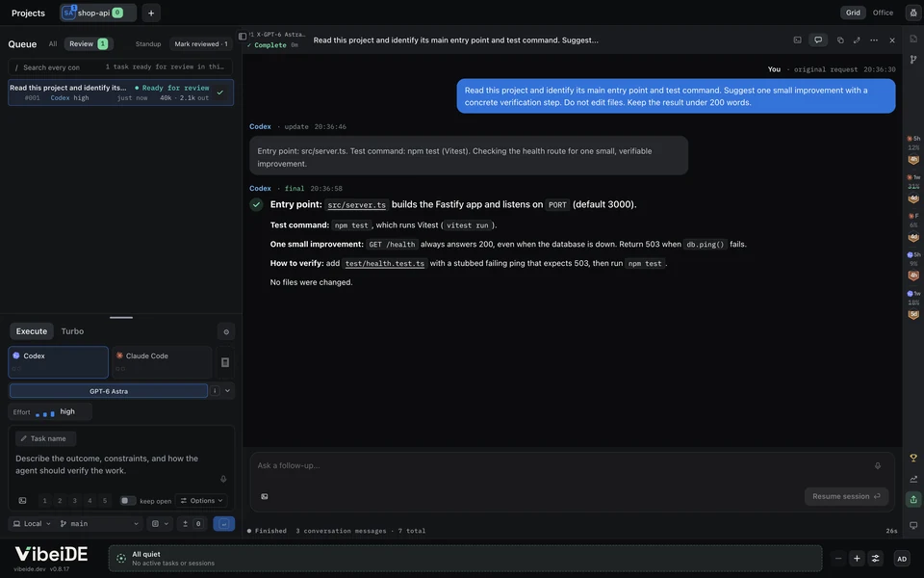
Task: Open the trend chart icon in right rail
Action: (913, 479)
